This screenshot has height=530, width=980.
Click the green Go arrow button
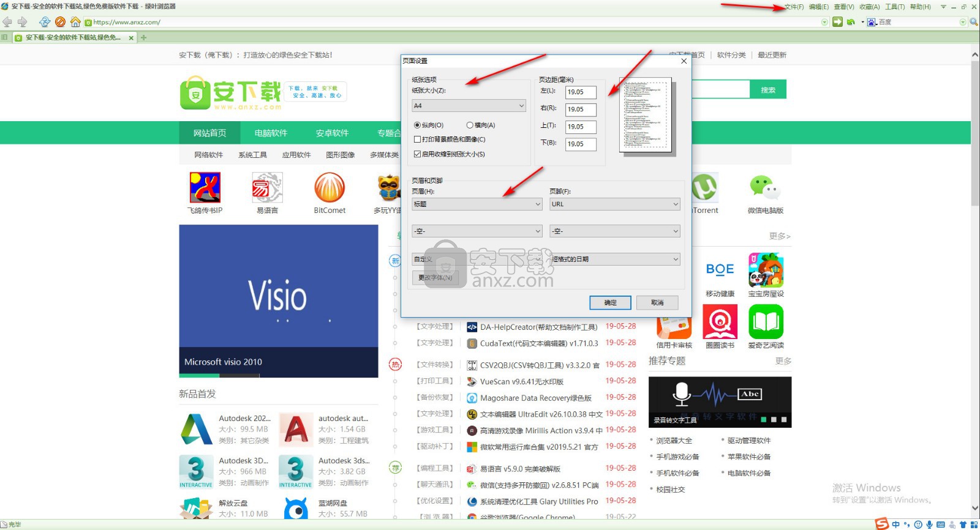[x=837, y=22]
